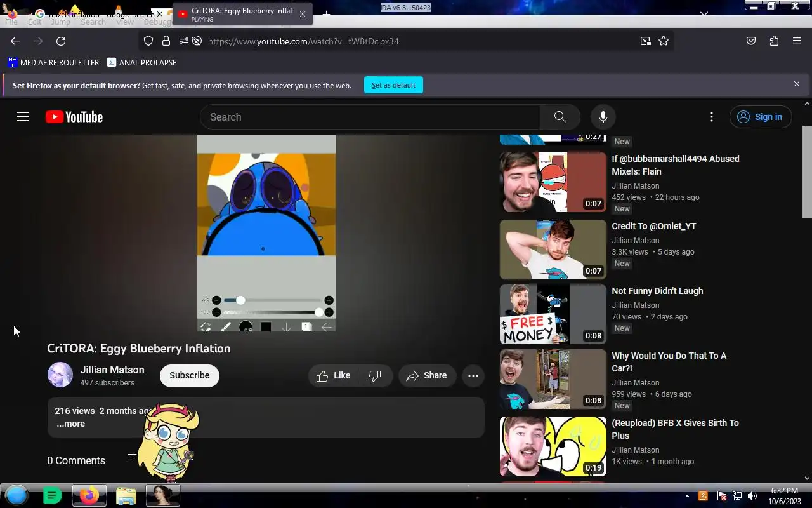The height and width of the screenshot is (508, 812).
Task: Go to the YouTube home logo
Action: click(74, 117)
